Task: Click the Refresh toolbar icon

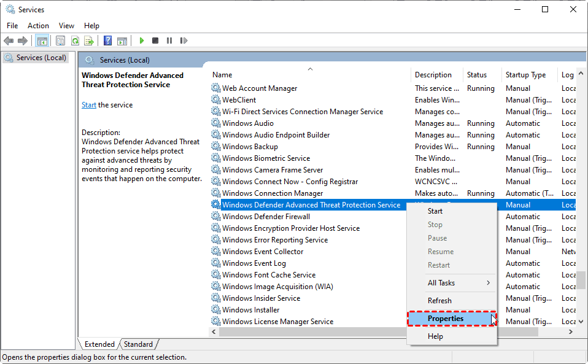Action: [x=75, y=41]
